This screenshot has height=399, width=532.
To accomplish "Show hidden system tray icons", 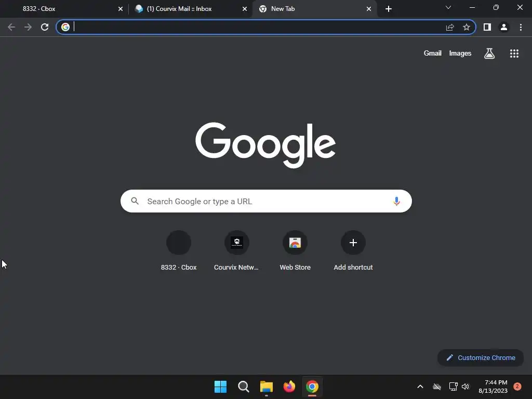I will [420, 387].
